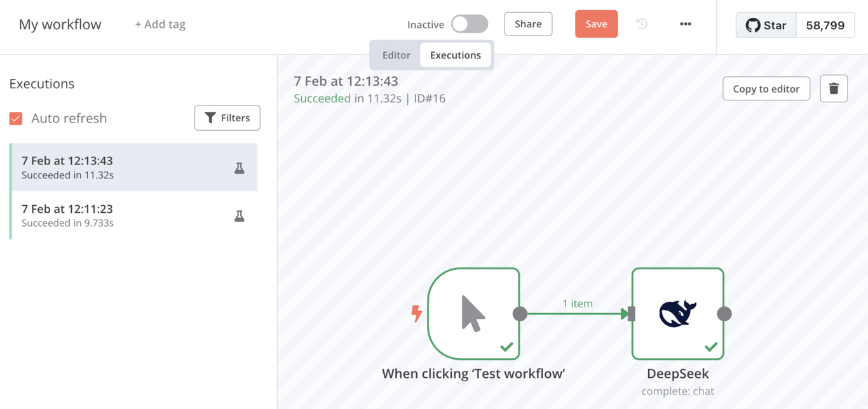
Task: Save the workflow
Action: point(596,23)
